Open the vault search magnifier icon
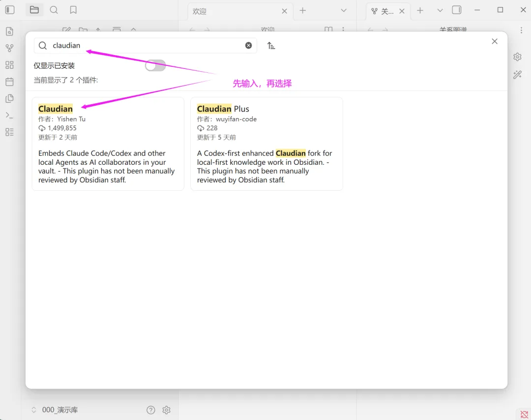Image resolution: width=531 pixels, height=420 pixels. coord(54,10)
